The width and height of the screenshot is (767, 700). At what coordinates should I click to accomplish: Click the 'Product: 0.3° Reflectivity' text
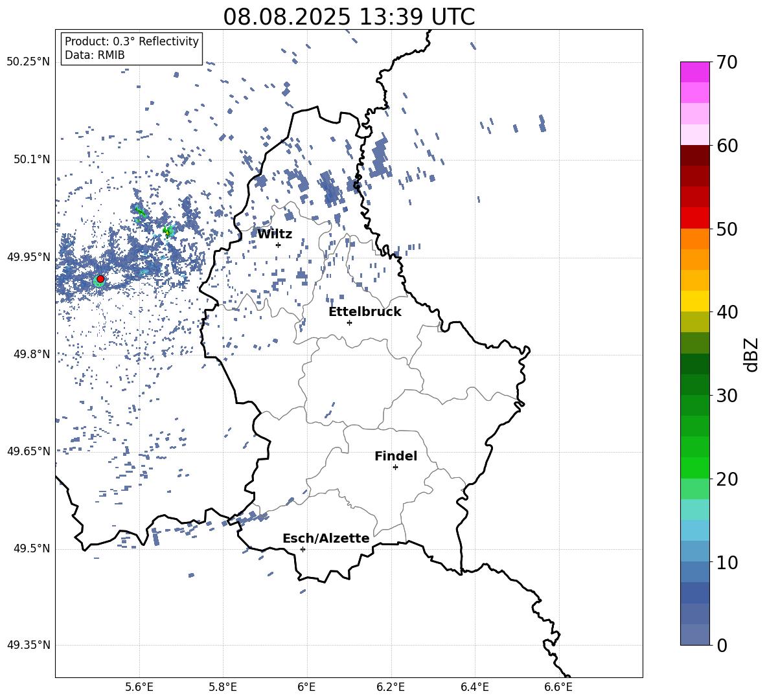132,41
